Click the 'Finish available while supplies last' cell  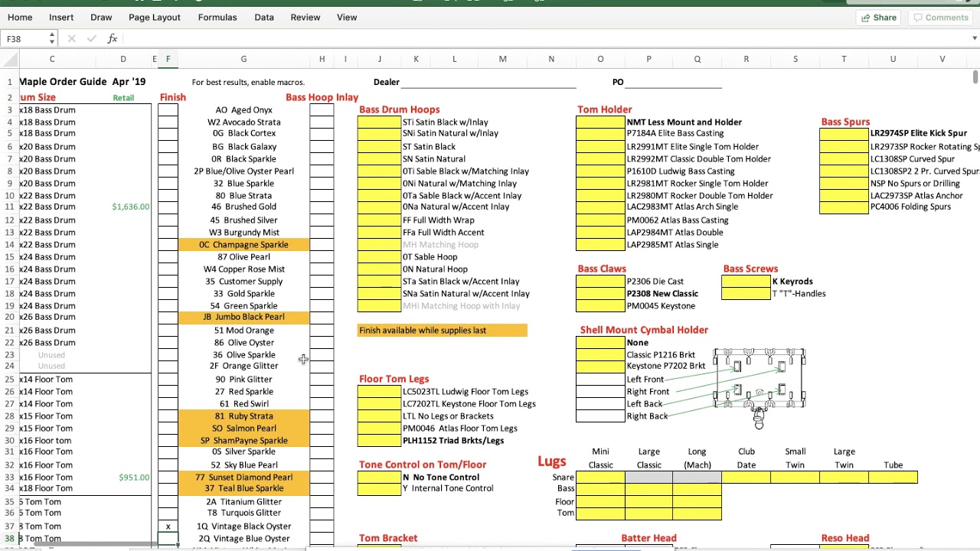tap(443, 331)
